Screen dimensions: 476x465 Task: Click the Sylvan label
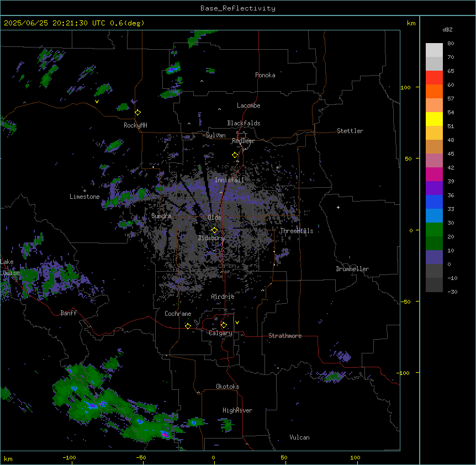tap(215, 135)
